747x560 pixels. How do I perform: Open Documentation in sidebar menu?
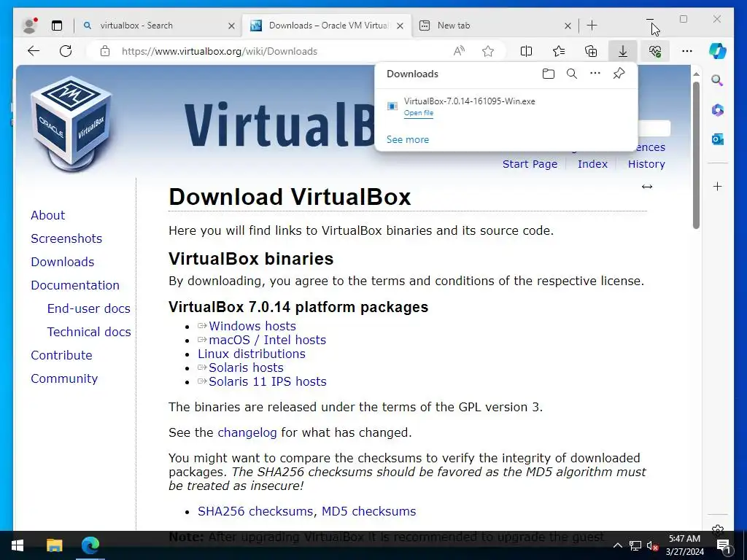point(75,285)
